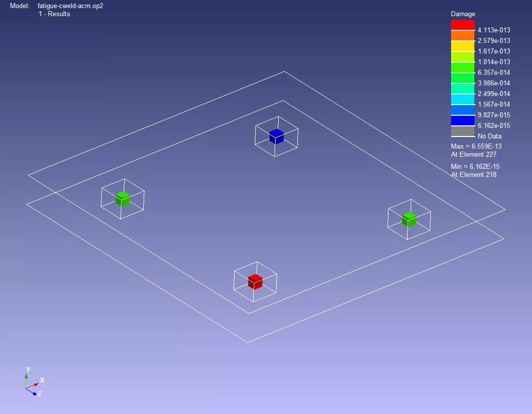Click the red swatch in Damage legend
Viewport: 532px width, 414px height.
coord(462,25)
